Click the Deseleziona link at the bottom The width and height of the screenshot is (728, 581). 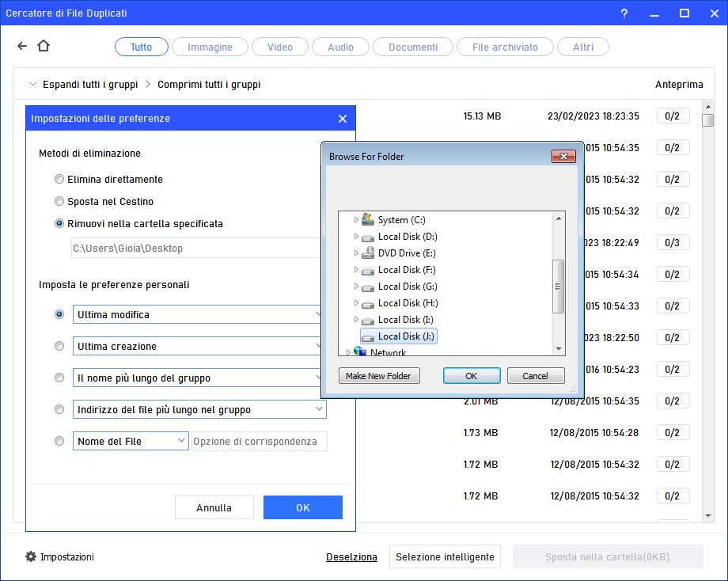[351, 556]
